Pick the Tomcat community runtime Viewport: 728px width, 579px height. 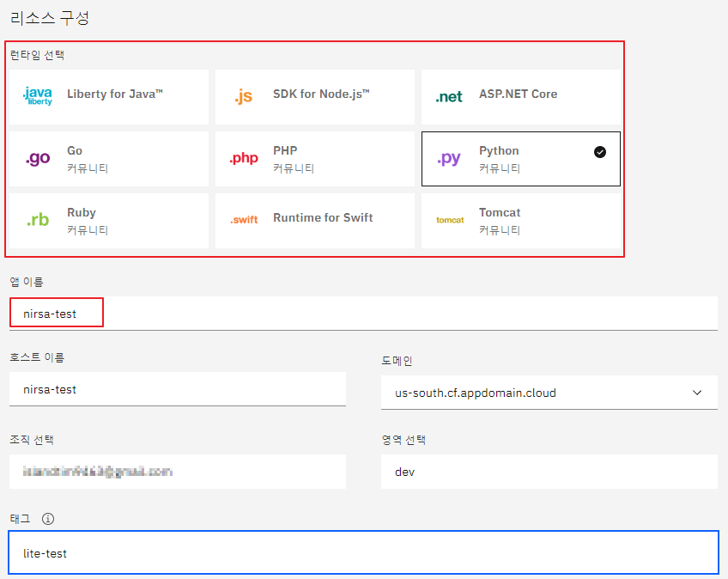521,221
